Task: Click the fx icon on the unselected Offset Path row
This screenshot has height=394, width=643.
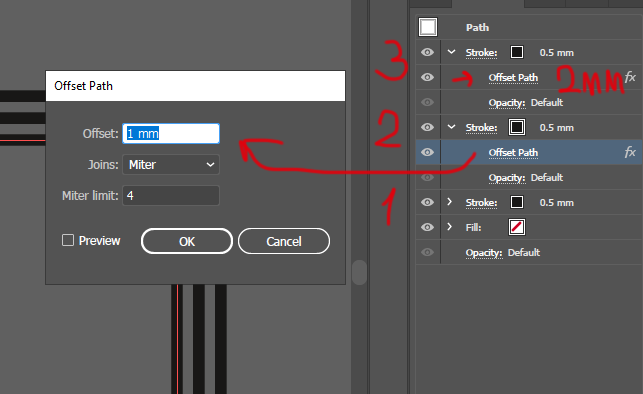Action: (630, 77)
